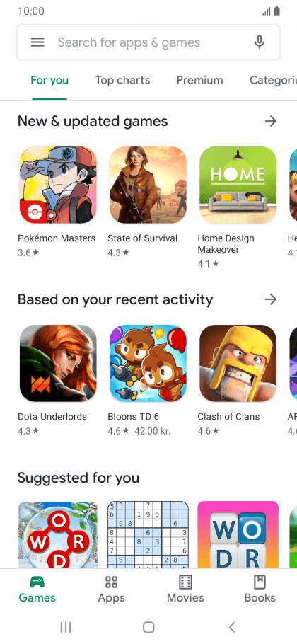This screenshot has width=297, height=644.
Task: Open Pokémon Masters app icon
Action: [x=58, y=185]
